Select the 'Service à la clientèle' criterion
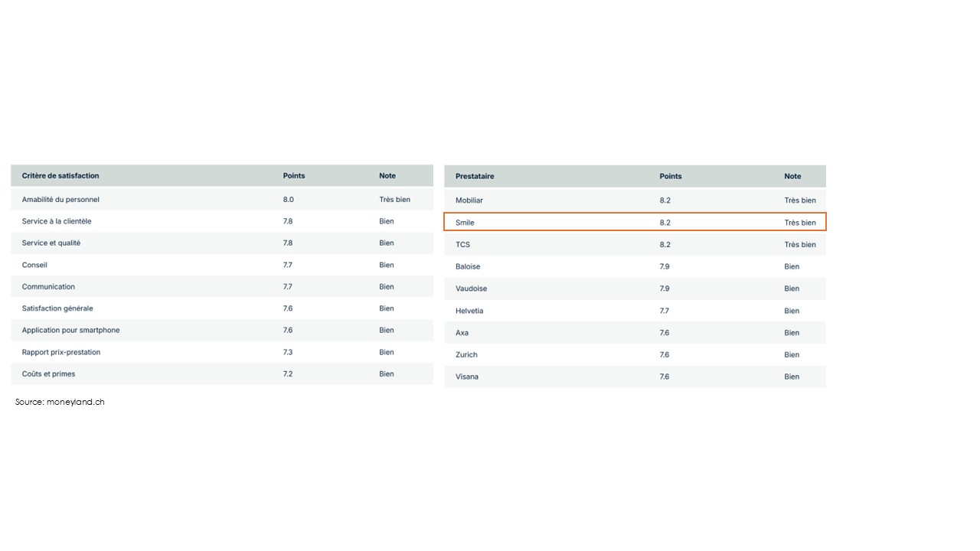Screen dimensions: 980x551 [57, 221]
